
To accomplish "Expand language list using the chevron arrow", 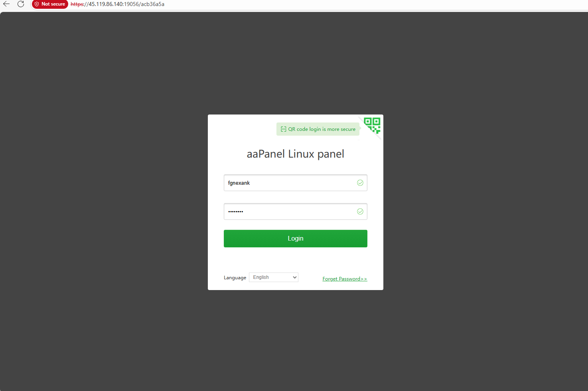I will 295,277.
